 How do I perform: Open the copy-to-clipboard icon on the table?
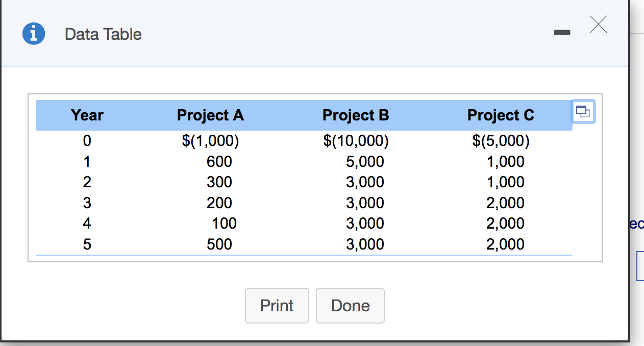(583, 111)
